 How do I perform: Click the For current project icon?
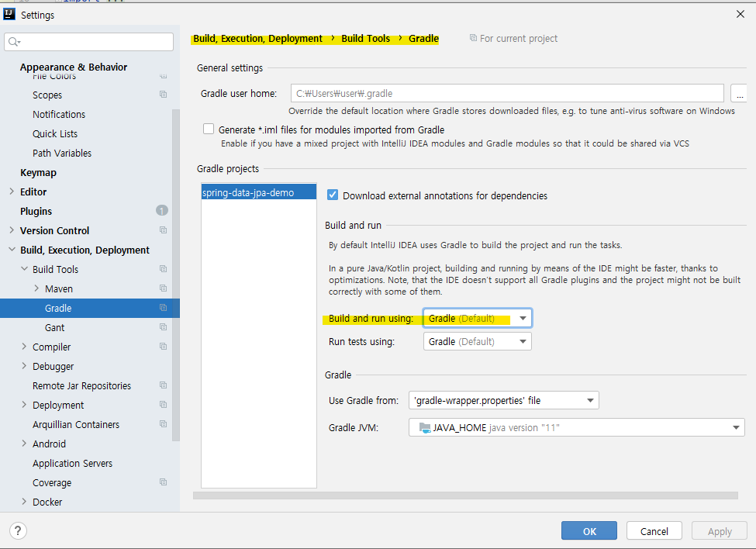point(474,37)
